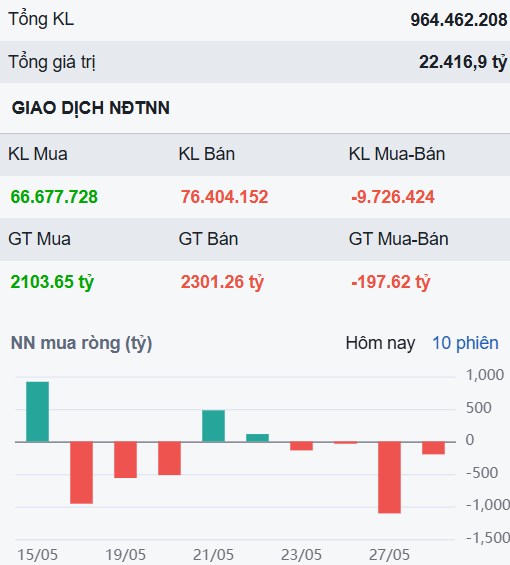510x565 pixels.
Task: Click the GT Mua-Bán column header
Action: tap(399, 239)
